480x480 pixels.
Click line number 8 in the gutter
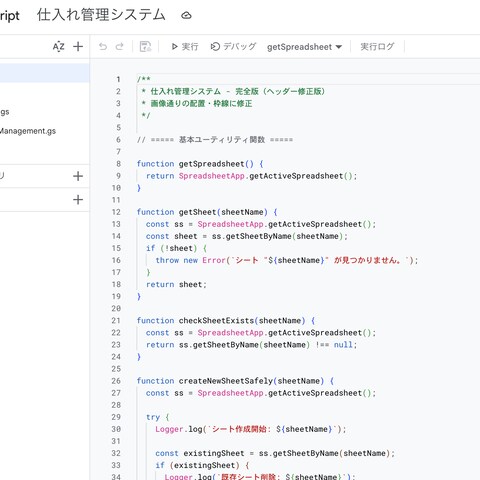pyautogui.click(x=118, y=164)
